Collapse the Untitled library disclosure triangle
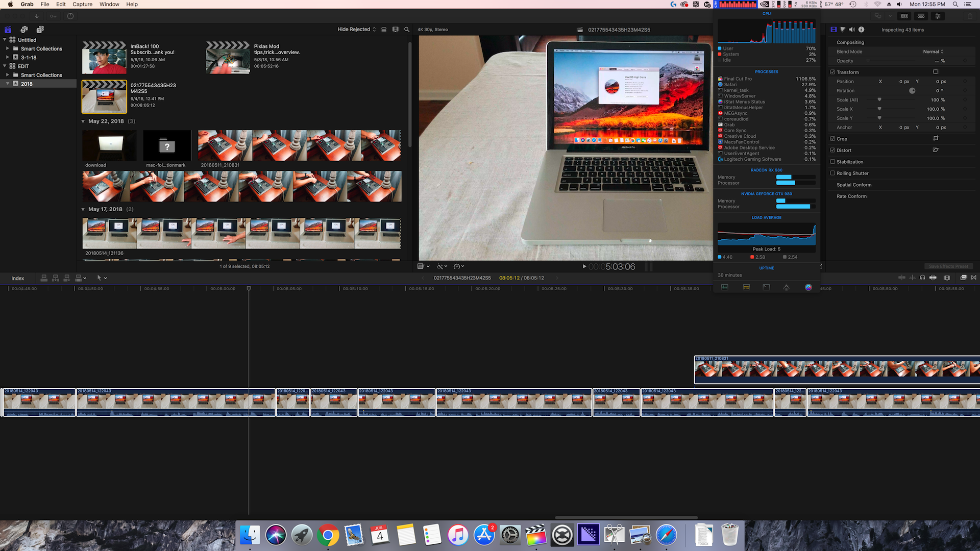980x551 pixels. click(x=5, y=39)
